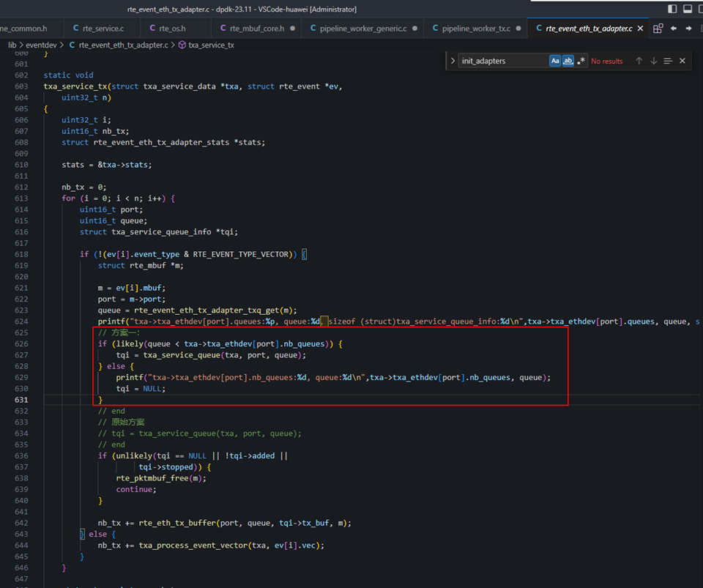
Task: Toggle Use Regular Expression in find
Action: [x=581, y=61]
